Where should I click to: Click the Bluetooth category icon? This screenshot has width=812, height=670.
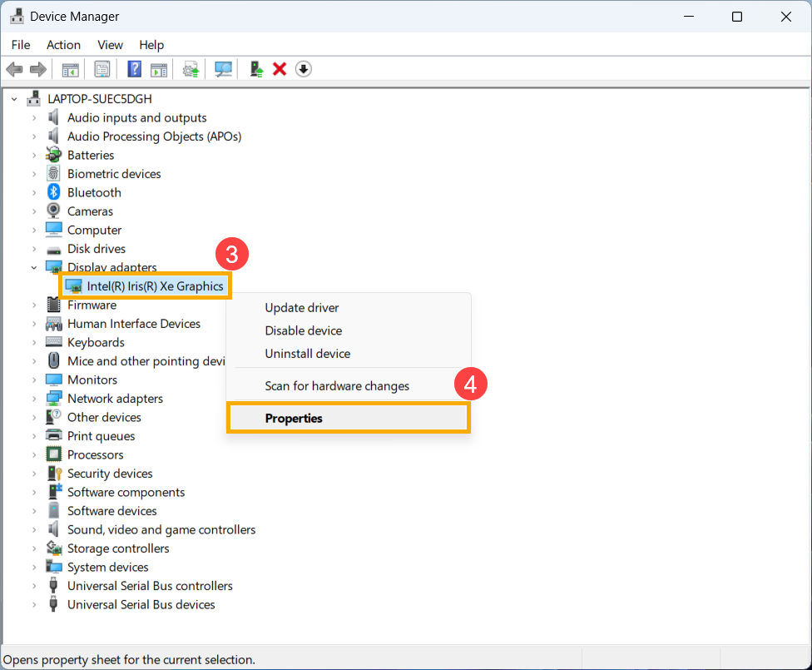click(53, 192)
